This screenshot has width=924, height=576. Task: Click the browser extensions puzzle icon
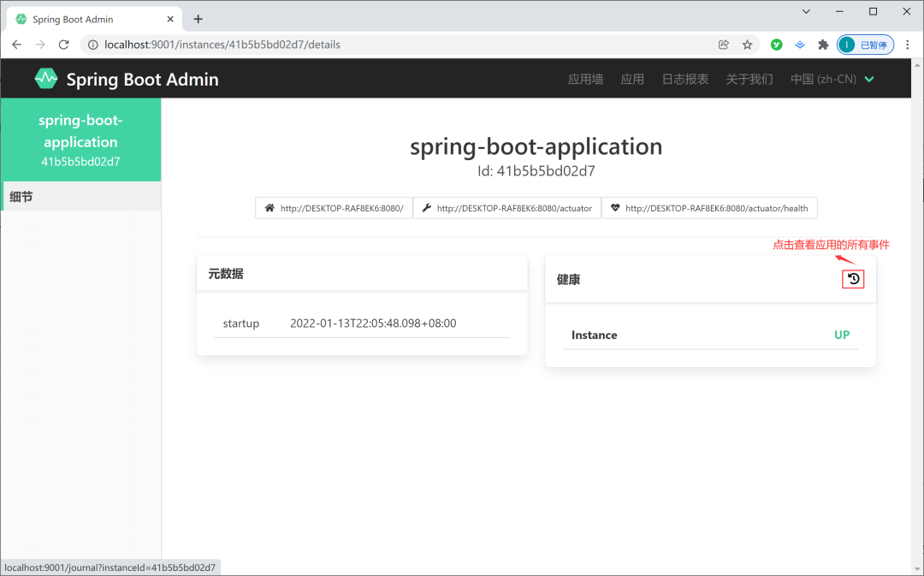[823, 45]
